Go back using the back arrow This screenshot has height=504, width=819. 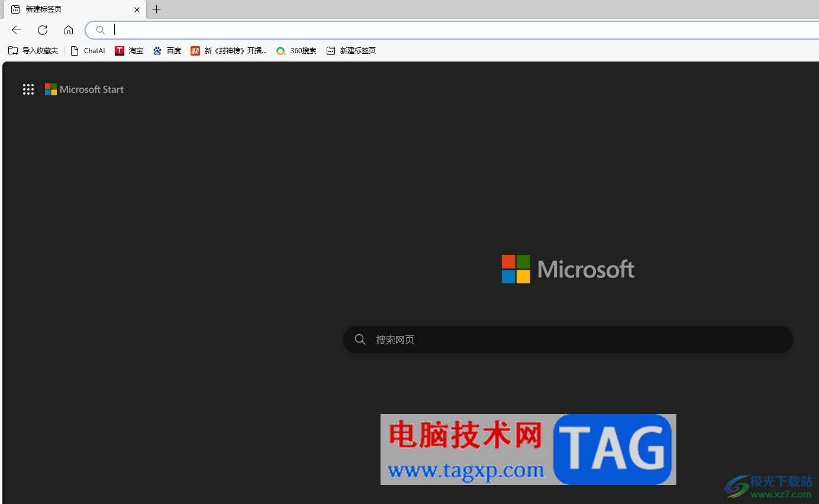tap(17, 30)
